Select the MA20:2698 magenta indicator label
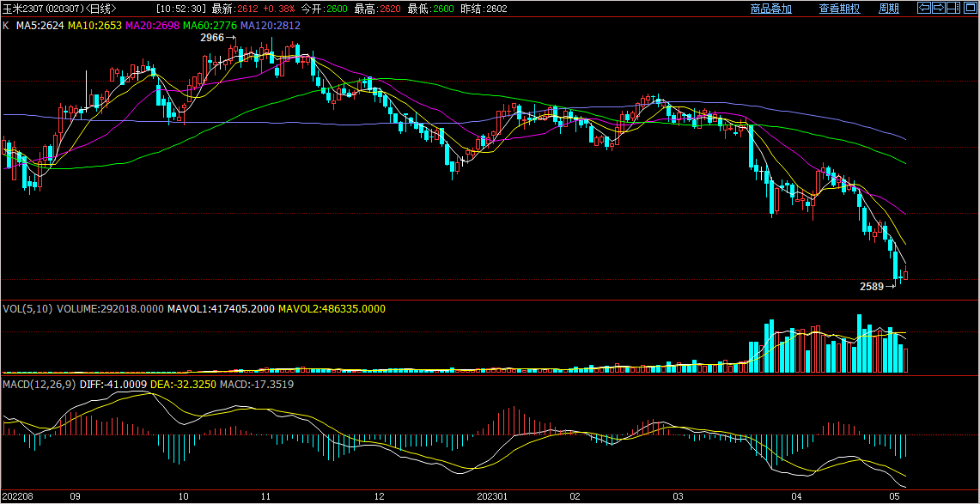This screenshot has width=980, height=504. coord(153,26)
